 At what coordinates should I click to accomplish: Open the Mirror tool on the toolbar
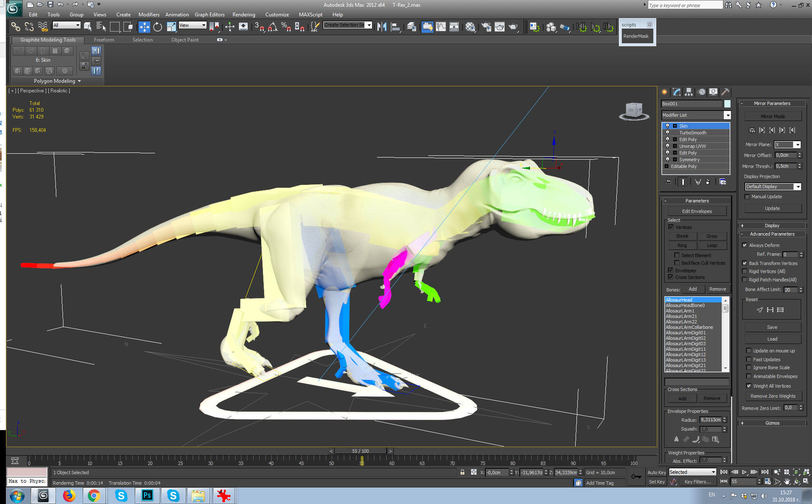(382, 27)
